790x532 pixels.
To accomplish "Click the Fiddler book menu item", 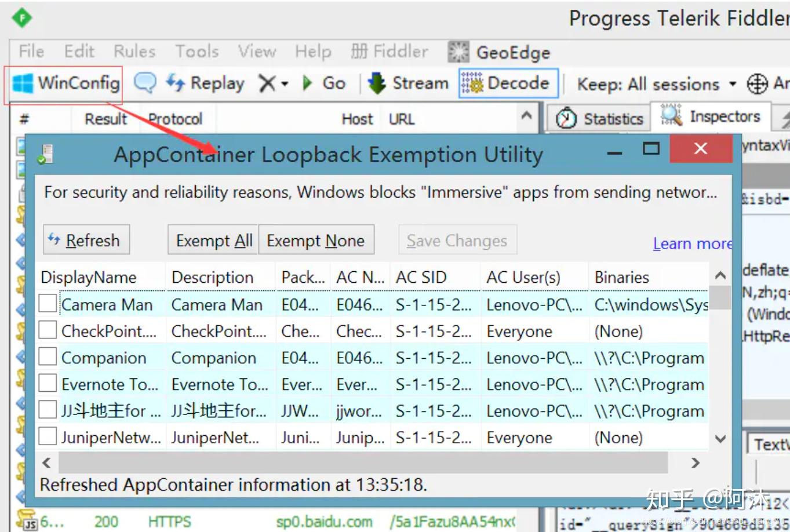I will point(389,52).
